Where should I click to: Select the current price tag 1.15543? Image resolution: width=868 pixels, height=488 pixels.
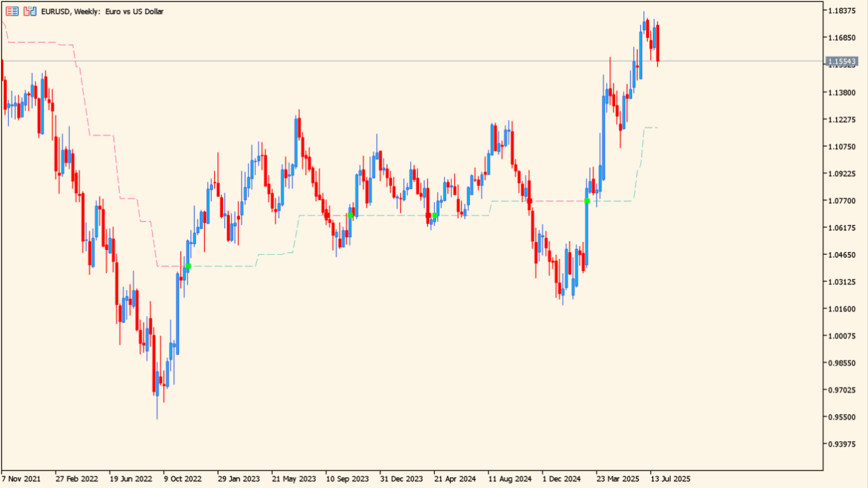(842, 62)
